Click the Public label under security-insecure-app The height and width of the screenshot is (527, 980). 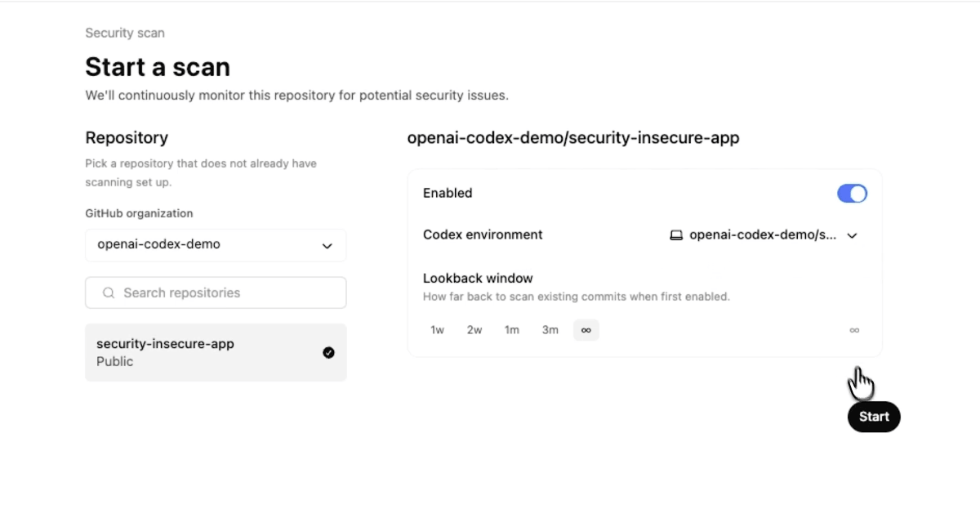coord(114,361)
